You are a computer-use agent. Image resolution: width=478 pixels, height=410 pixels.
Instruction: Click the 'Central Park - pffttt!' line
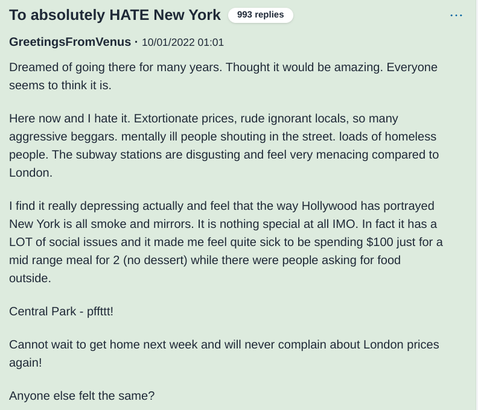tap(61, 311)
